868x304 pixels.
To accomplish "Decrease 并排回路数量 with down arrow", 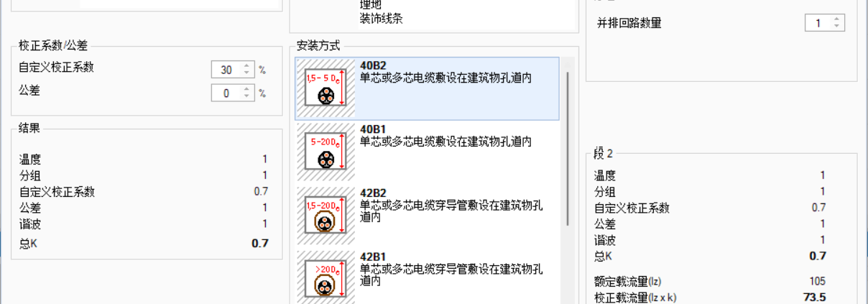I will pos(836,27).
